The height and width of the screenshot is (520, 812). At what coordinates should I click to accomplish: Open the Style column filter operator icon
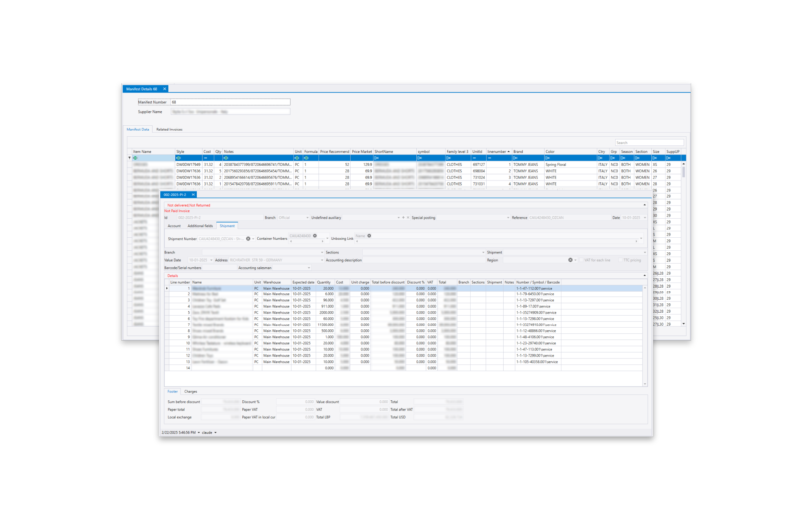tap(178, 158)
